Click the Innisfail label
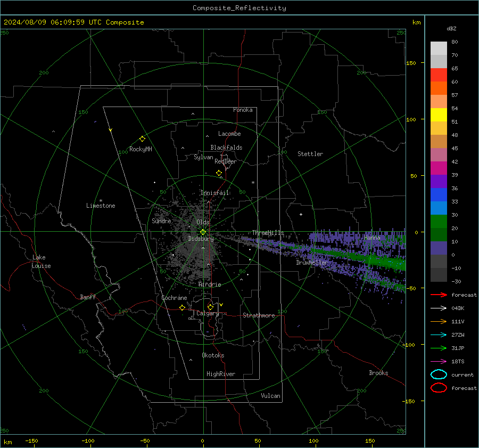 tap(215, 193)
